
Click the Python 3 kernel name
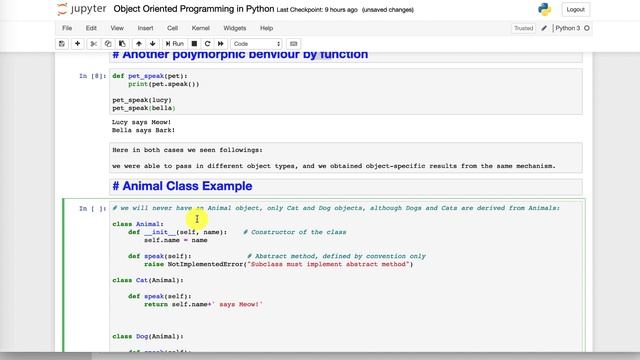pos(567,28)
